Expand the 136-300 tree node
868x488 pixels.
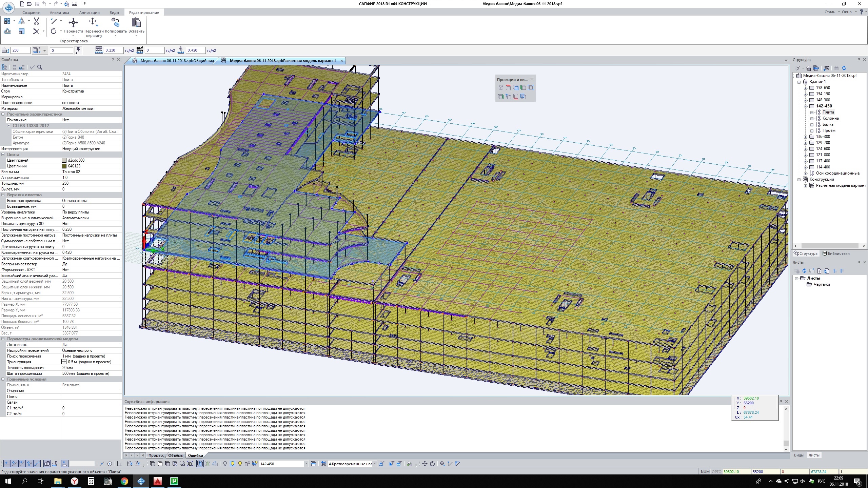pos(806,137)
